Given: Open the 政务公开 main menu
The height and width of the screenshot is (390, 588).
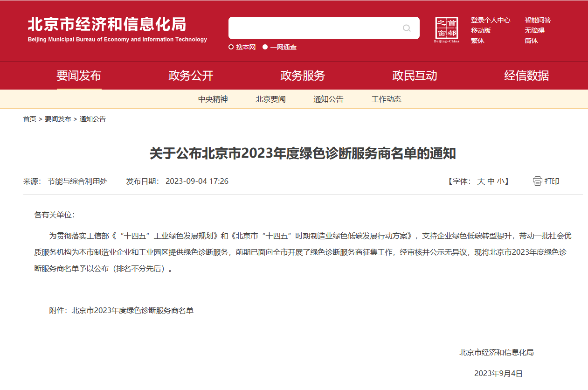Looking at the screenshot, I should click(191, 76).
